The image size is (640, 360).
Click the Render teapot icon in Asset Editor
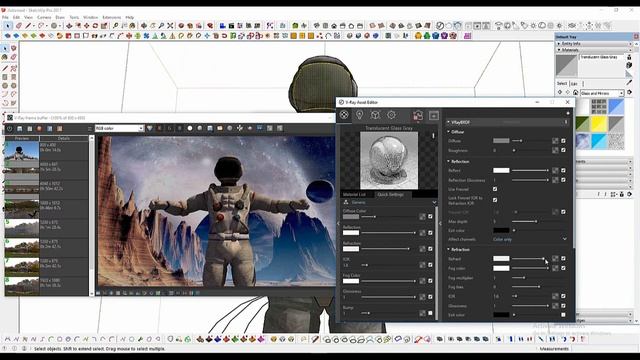[x=418, y=116]
